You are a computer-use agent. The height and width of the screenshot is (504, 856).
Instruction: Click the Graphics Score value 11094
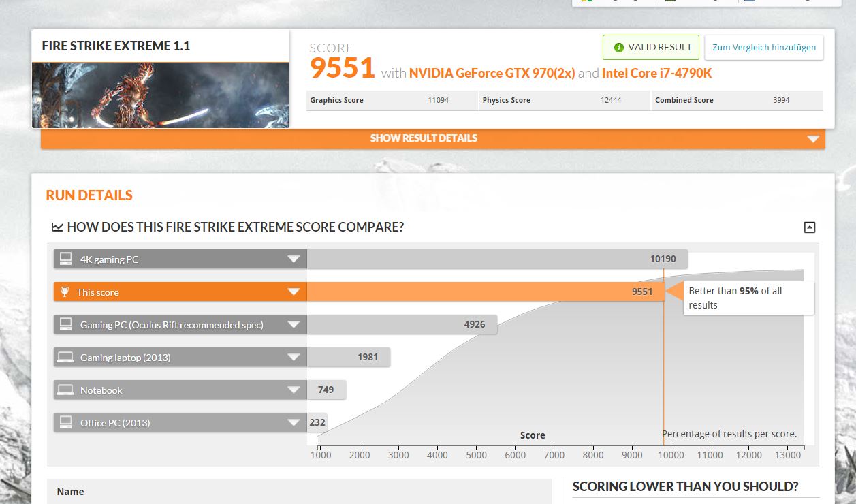coord(438,100)
